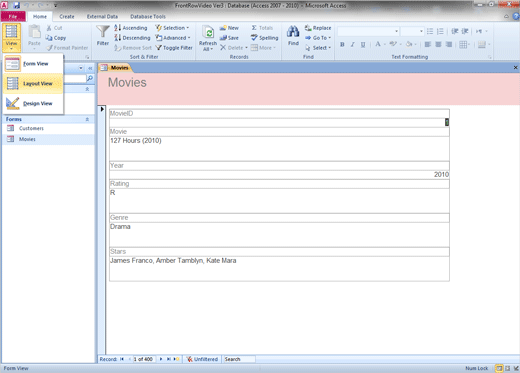This screenshot has height=373, width=520.
Task: Open the Go To dropdown
Action: click(318, 38)
